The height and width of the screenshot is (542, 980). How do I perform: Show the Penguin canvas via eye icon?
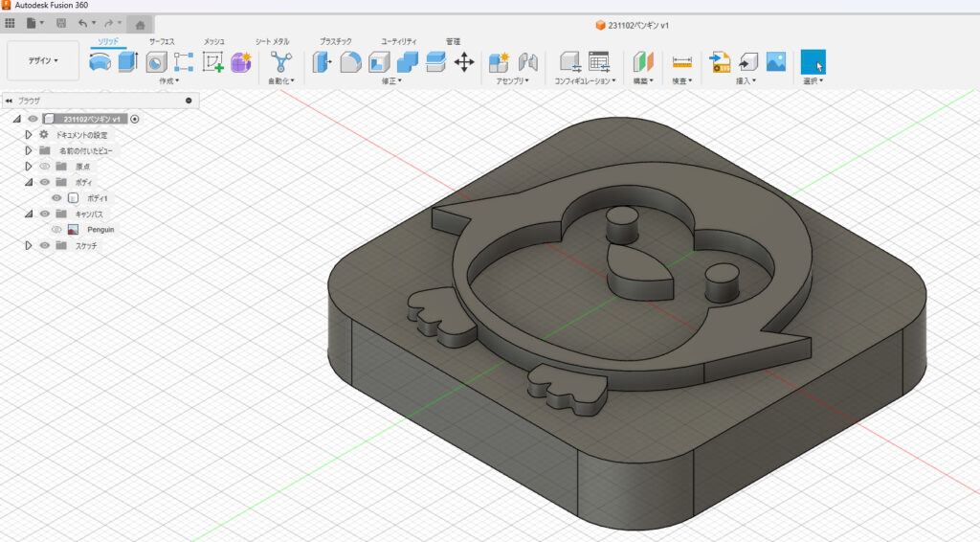coord(56,230)
